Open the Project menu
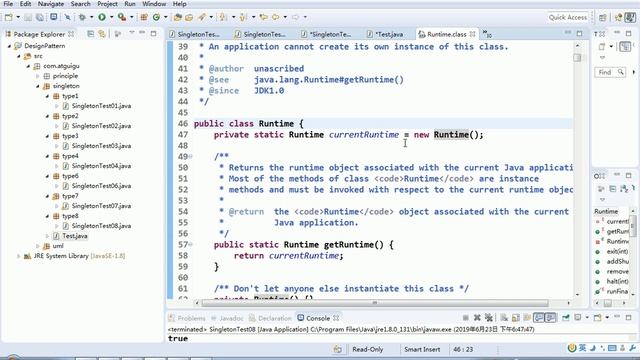 click(107, 4)
